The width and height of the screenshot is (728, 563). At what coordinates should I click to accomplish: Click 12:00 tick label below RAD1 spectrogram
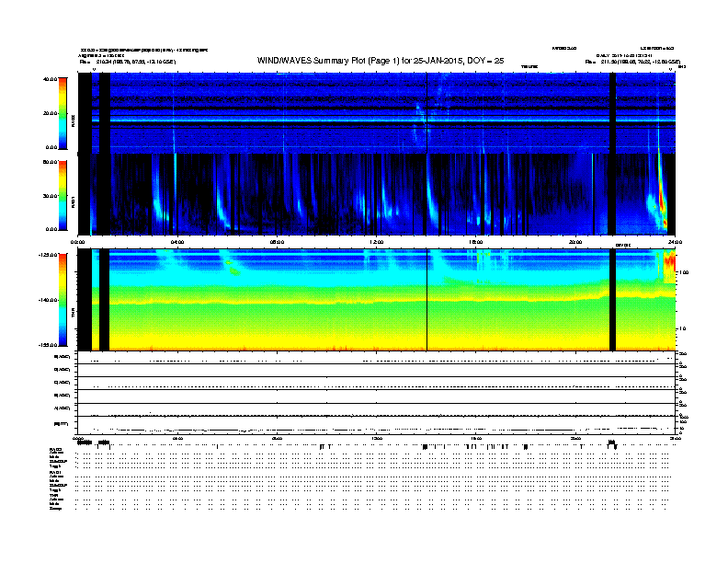(377, 242)
